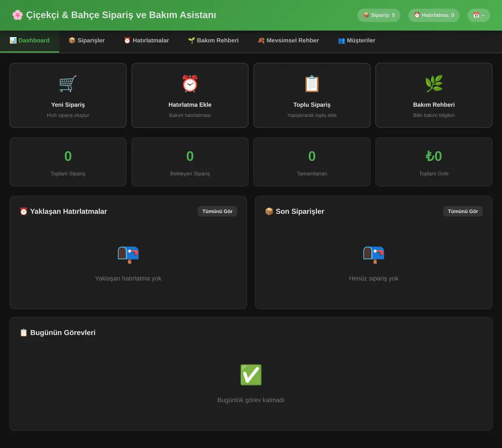Click the 'Hızlı sipariş oluştur' subtitle
This screenshot has height=448, width=502.
pos(68,115)
